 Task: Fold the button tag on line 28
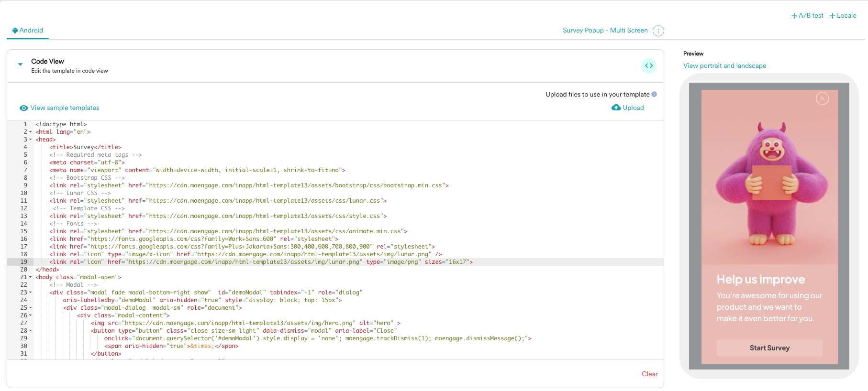(31, 331)
